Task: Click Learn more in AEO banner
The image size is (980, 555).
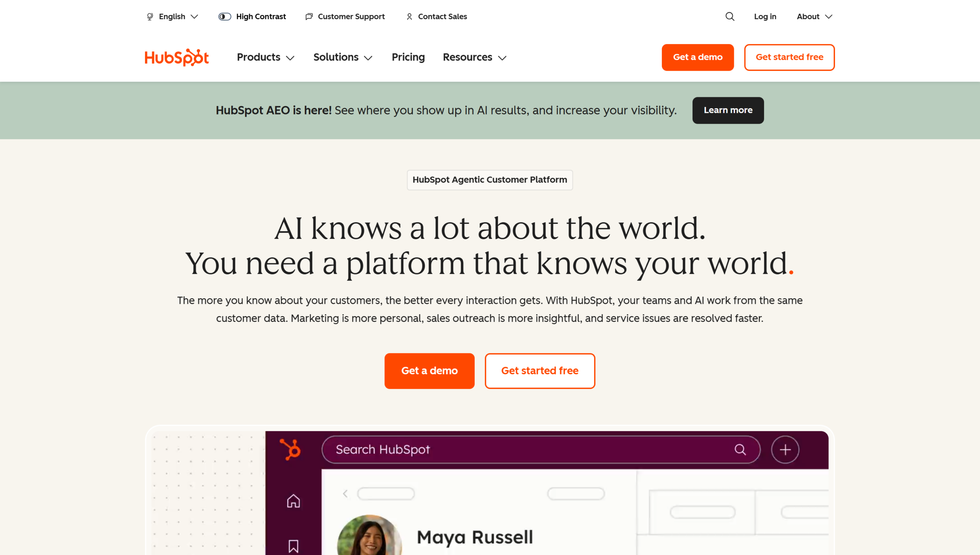Action: click(728, 110)
